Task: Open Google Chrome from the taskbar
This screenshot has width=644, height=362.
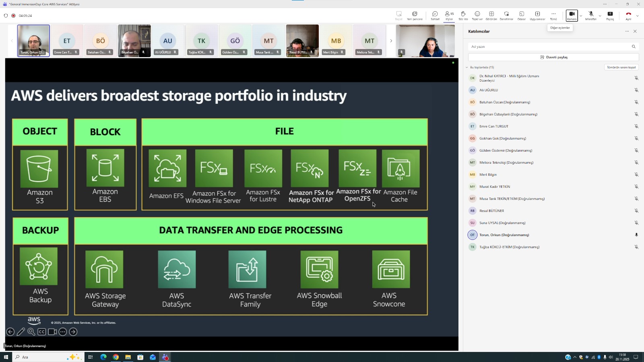Action: coord(116,357)
